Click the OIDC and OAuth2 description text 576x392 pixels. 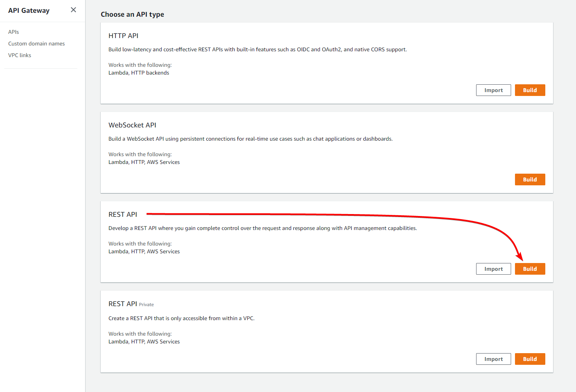coord(257,49)
